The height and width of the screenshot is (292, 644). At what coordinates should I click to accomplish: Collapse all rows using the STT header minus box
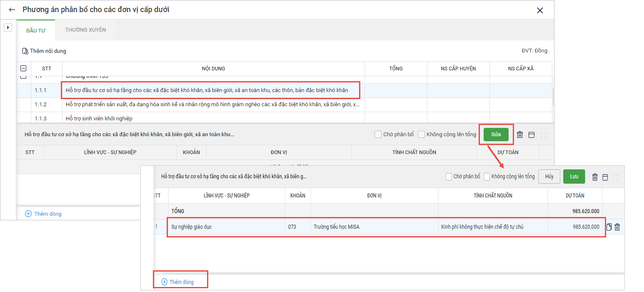[x=23, y=69]
